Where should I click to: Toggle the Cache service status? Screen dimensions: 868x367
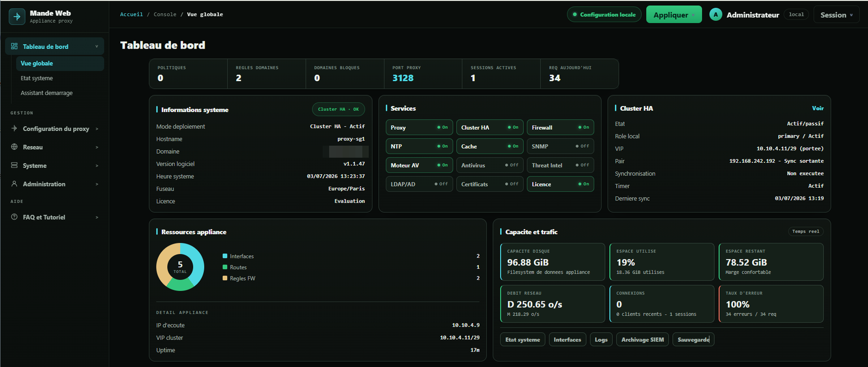coord(513,146)
